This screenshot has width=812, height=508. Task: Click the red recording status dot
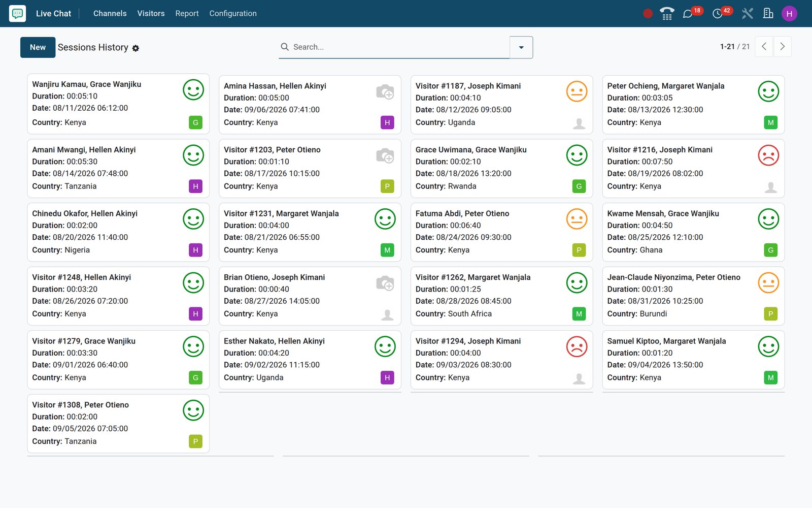click(648, 14)
